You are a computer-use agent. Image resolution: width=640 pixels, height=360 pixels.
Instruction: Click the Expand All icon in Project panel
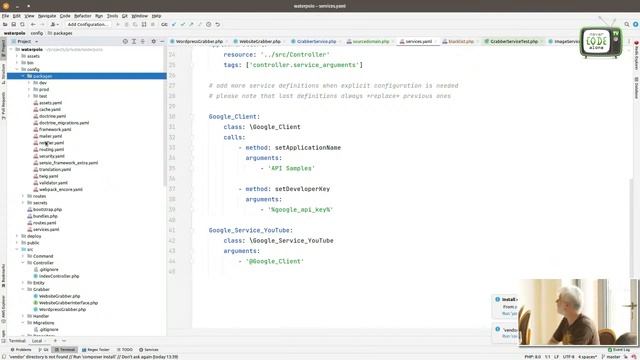click(x=134, y=41)
